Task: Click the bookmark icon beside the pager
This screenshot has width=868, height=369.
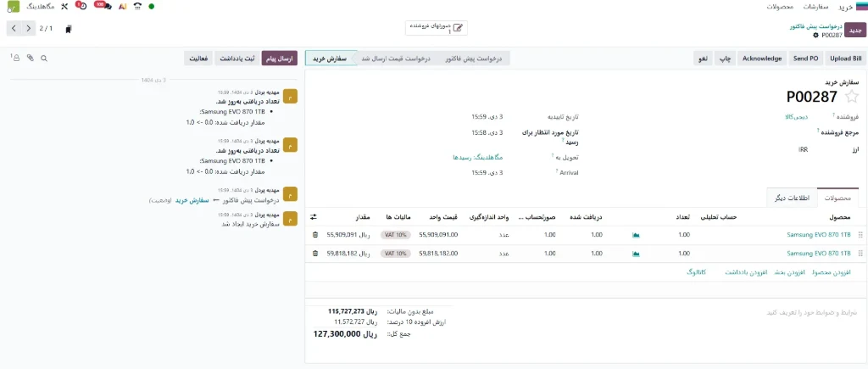Action: click(68, 29)
